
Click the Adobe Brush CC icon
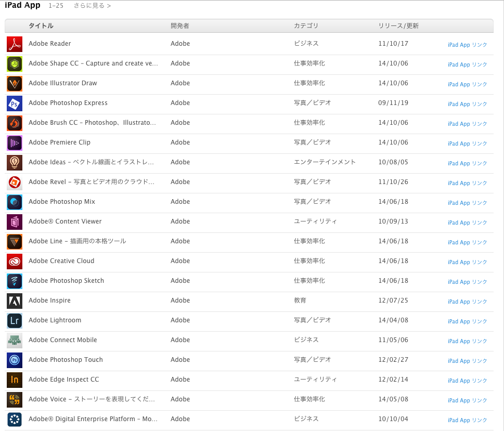(15, 123)
